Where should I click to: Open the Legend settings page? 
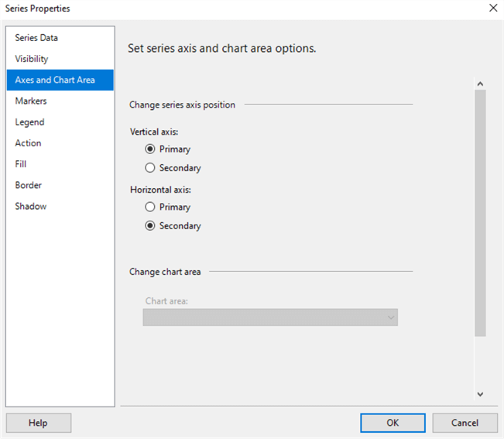pos(29,122)
